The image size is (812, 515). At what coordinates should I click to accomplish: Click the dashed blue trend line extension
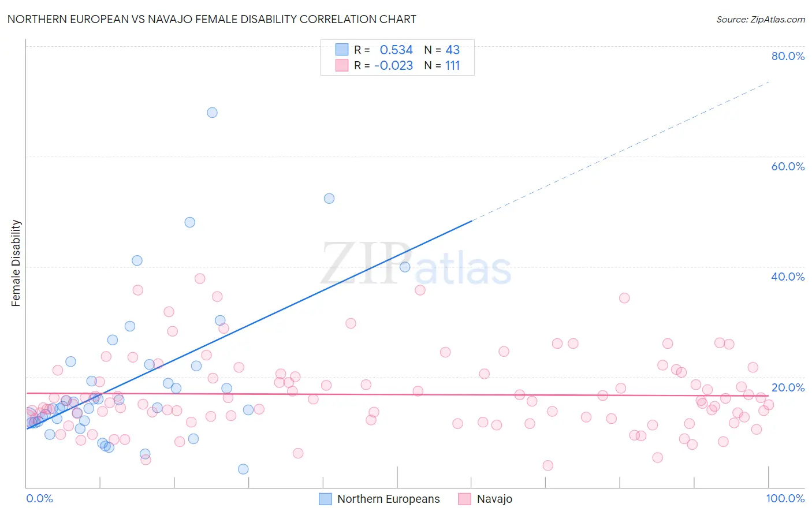tap(621, 151)
